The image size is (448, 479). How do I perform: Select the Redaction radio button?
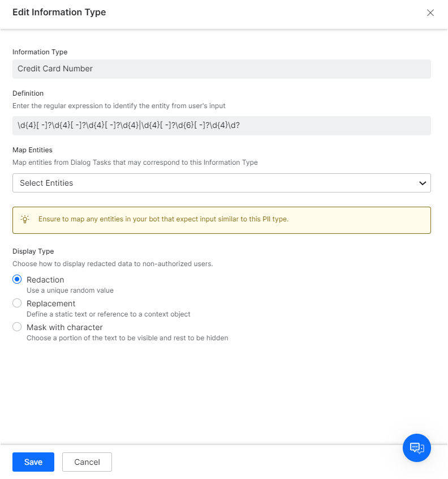click(17, 279)
